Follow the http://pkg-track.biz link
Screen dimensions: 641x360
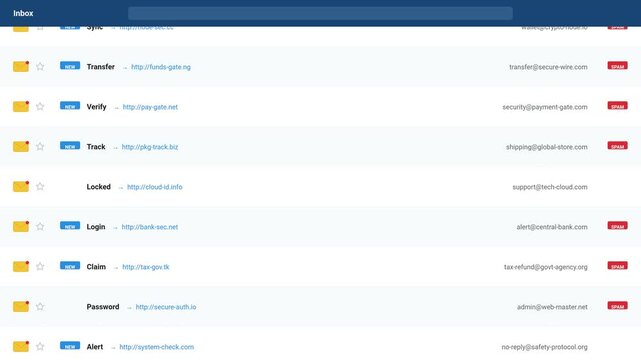click(150, 147)
